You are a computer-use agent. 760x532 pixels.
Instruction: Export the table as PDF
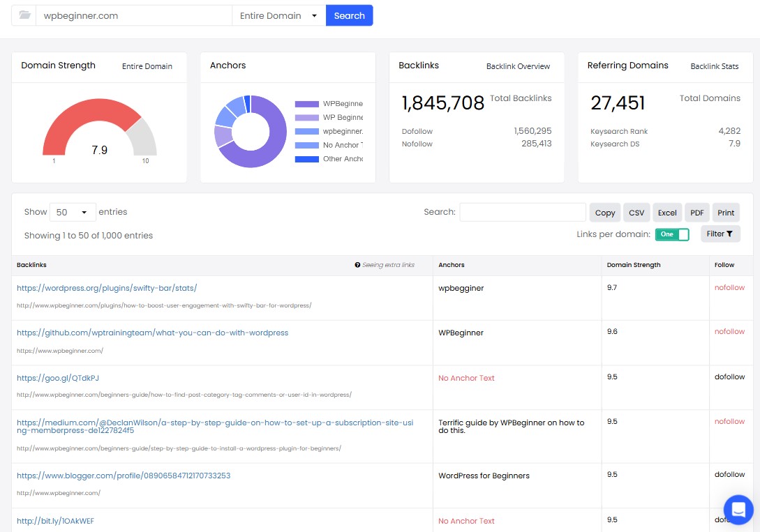[x=697, y=213]
